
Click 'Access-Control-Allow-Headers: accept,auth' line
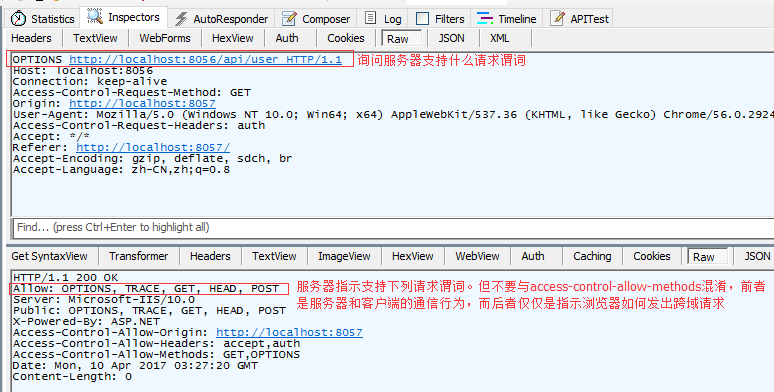pos(156,344)
